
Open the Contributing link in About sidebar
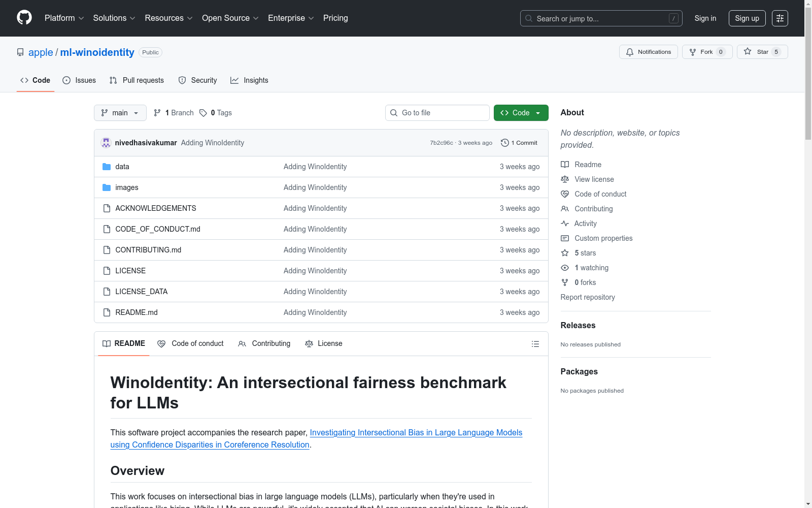[594, 209]
